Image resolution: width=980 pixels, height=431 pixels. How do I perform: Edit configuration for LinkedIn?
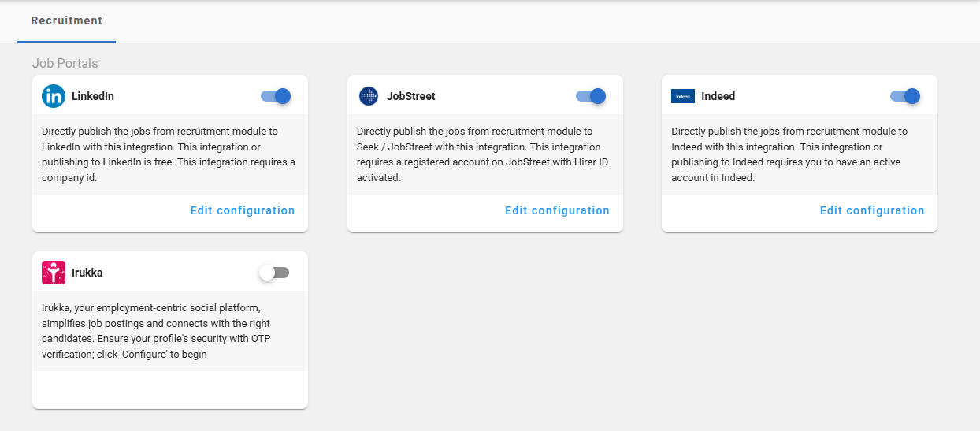pyautogui.click(x=243, y=210)
